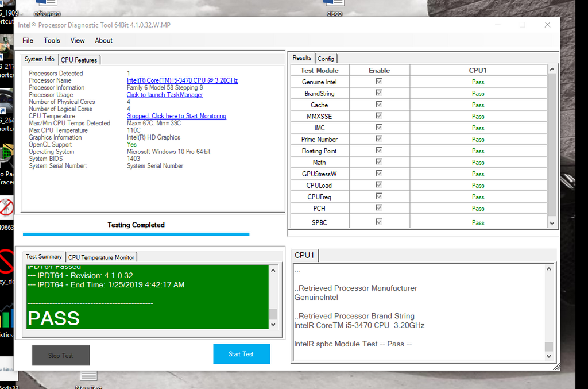
Task: Uncheck the CPUFreq test checkbox
Action: click(379, 196)
